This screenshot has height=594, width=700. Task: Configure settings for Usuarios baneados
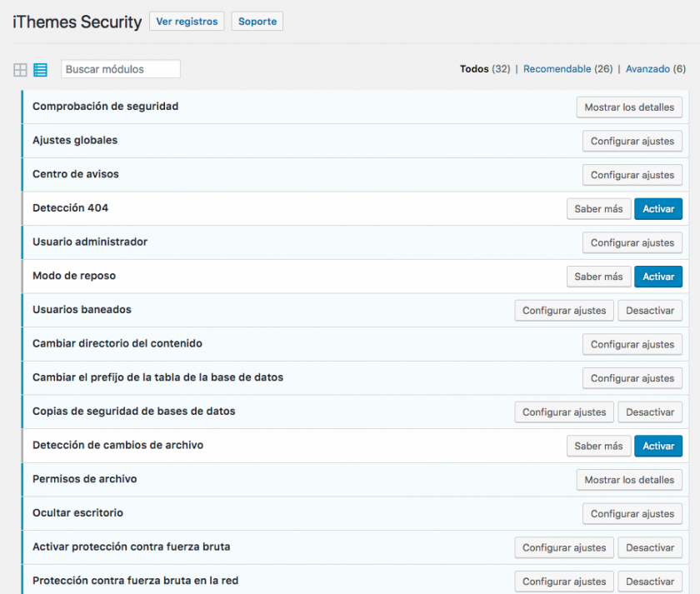(x=564, y=311)
